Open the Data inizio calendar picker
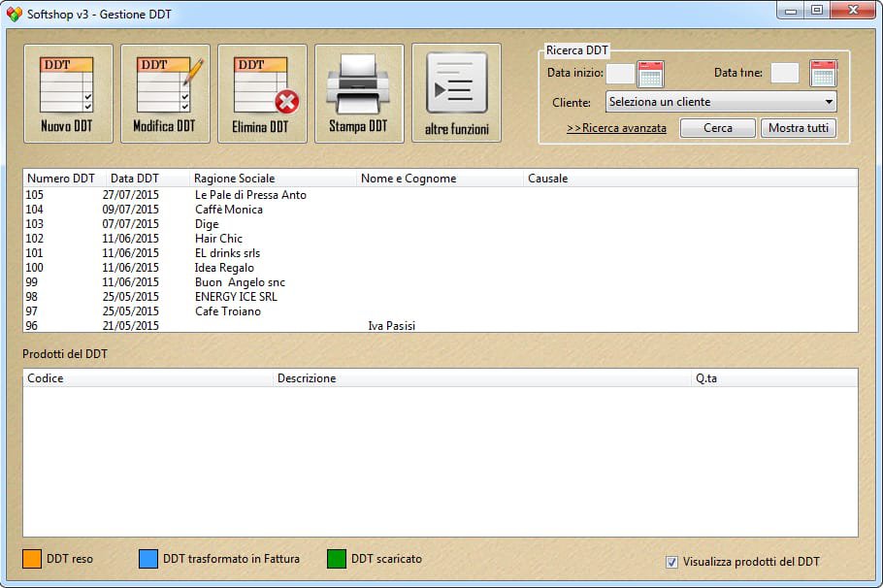883x588 pixels. pyautogui.click(x=650, y=74)
